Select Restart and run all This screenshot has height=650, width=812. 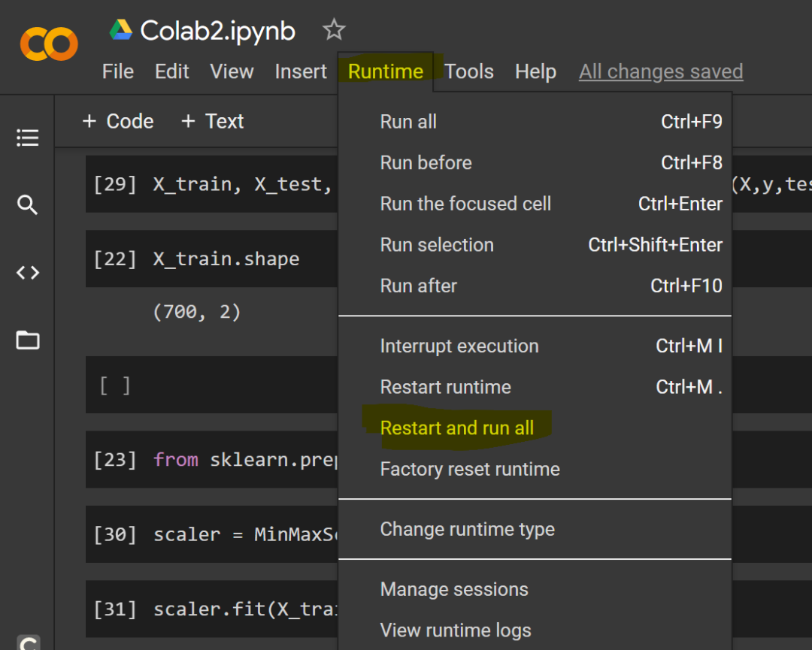coord(457,428)
